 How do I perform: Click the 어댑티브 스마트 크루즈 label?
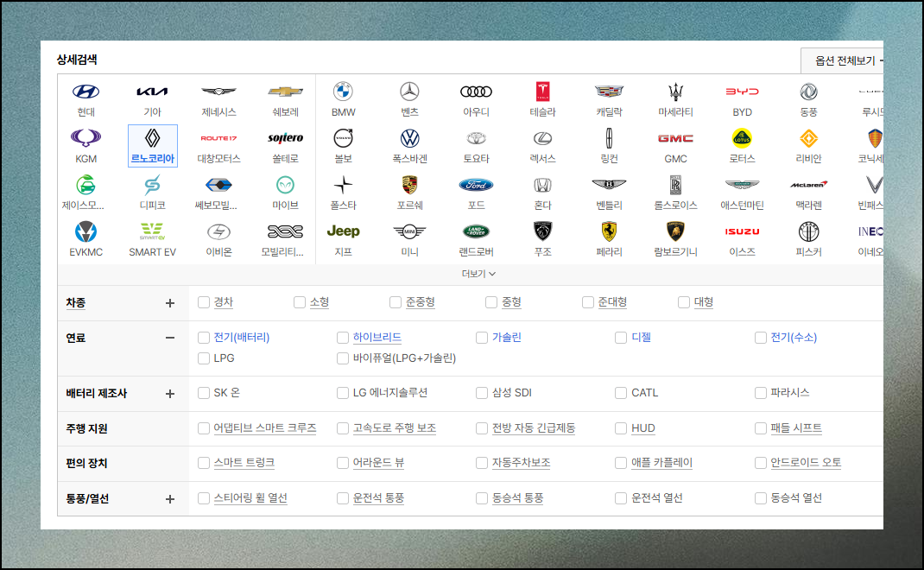point(265,428)
